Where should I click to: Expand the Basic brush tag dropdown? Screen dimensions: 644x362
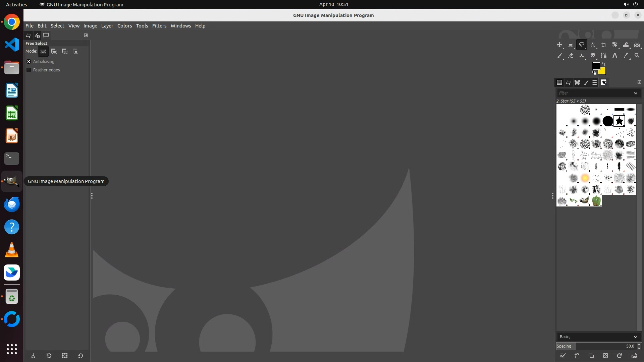635,337
